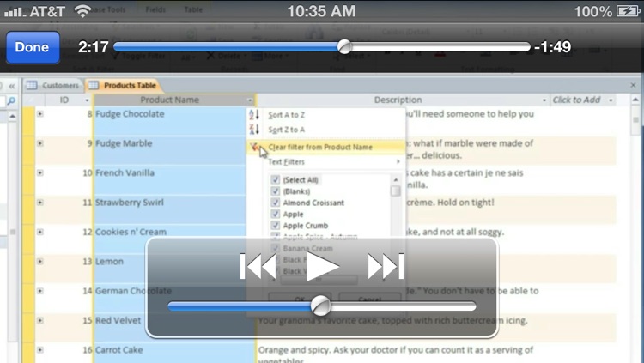This screenshot has width=644, height=363.
Task: Select the Fudge Marble cell
Action: click(x=170, y=151)
